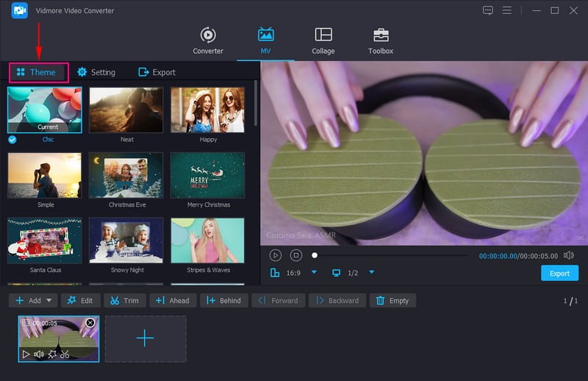This screenshot has width=588, height=381.
Task: Open the Converter module
Action: click(x=208, y=40)
